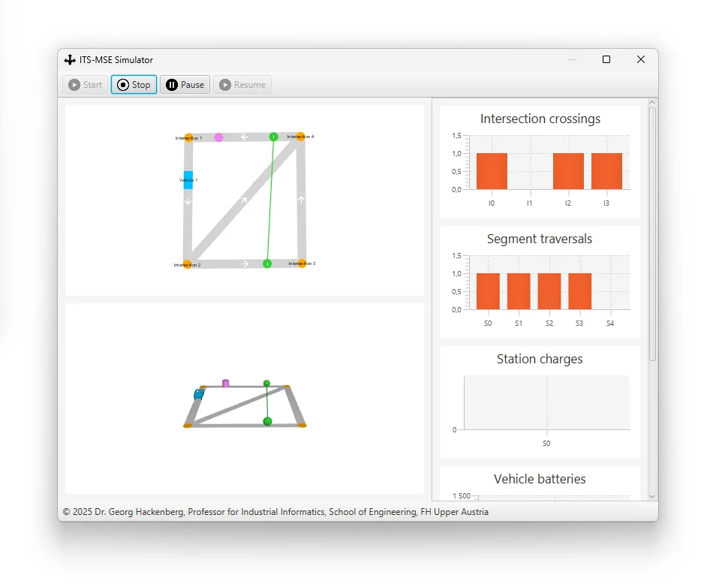Click the greyed-out Resume button
This screenshot has width=728, height=587.
[242, 85]
